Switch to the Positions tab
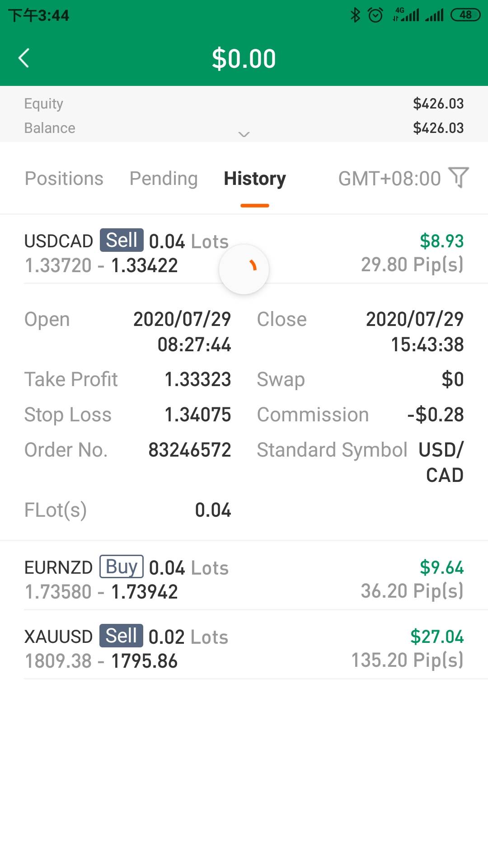 (64, 179)
